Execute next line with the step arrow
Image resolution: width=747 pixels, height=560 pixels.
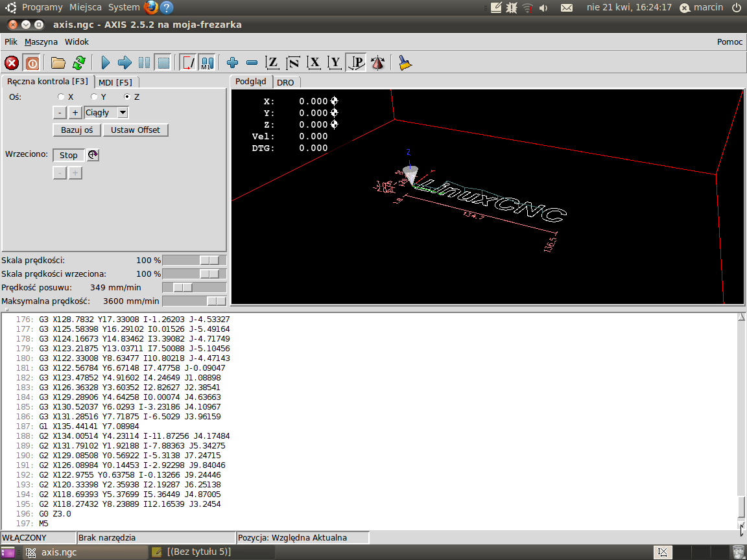pos(124,63)
